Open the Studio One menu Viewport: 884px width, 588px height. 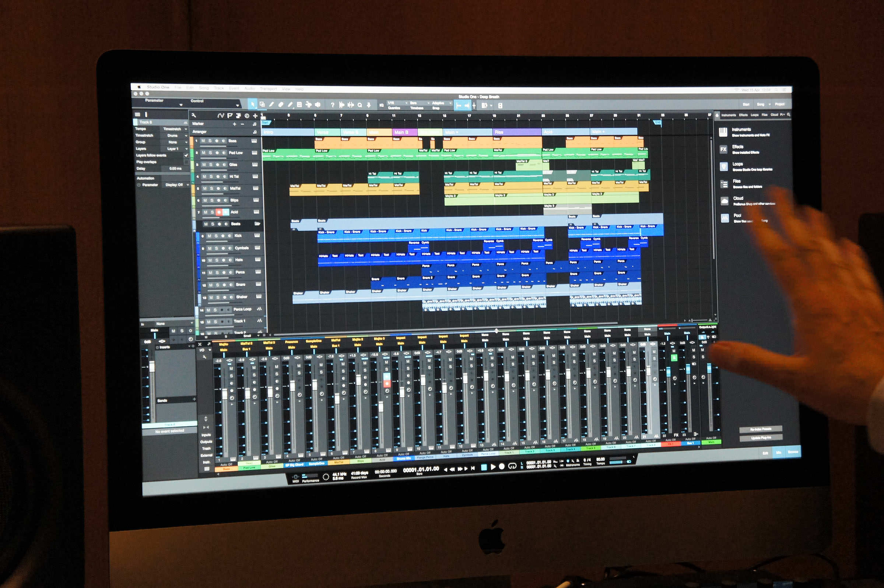tap(158, 87)
